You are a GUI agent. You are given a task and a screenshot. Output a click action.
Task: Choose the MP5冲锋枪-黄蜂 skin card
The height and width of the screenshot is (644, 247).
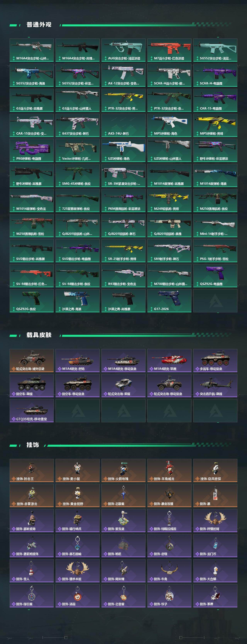215,125
